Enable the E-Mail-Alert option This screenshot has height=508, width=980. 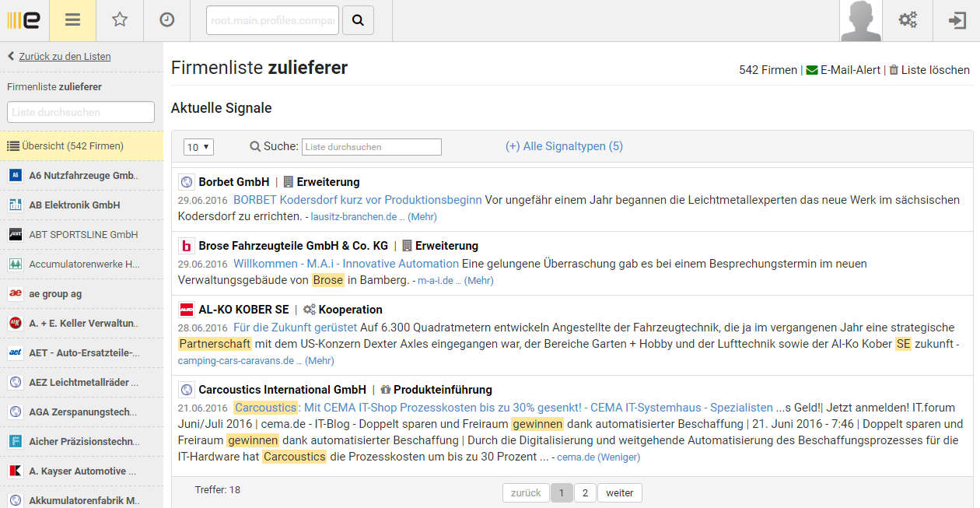click(843, 70)
